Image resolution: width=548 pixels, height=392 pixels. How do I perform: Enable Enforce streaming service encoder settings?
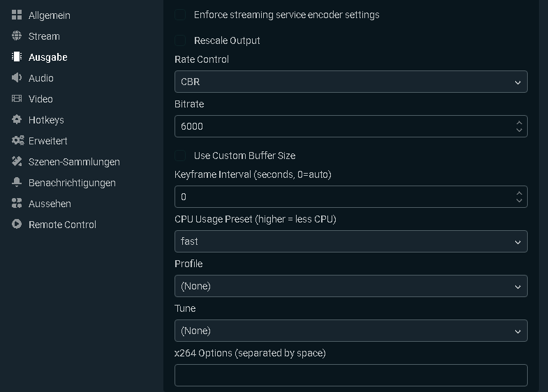click(x=181, y=15)
